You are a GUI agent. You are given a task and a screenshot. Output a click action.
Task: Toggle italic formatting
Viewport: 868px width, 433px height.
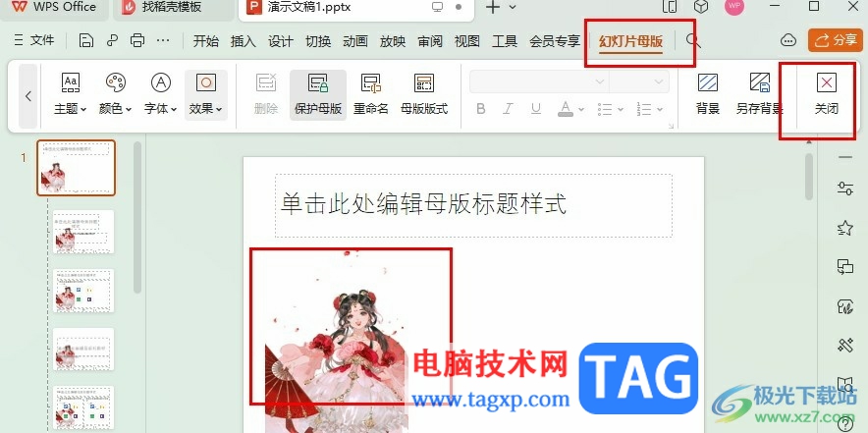point(509,109)
